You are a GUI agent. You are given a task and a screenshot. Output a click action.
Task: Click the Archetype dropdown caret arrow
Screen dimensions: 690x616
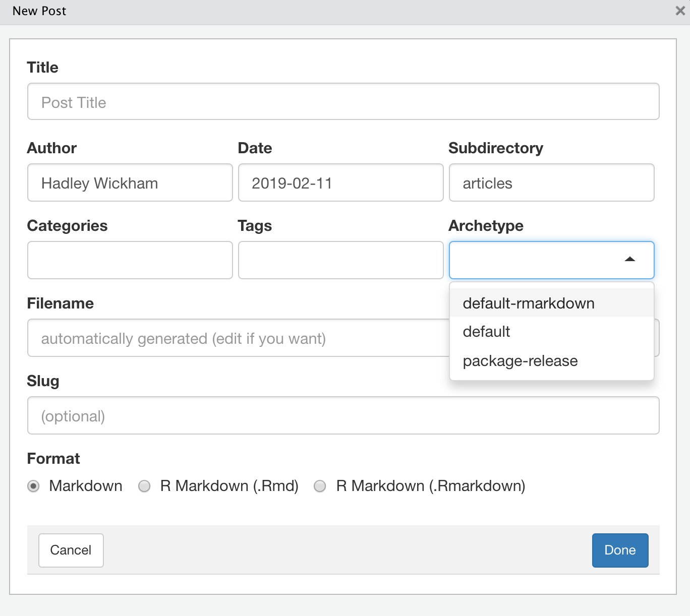629,260
